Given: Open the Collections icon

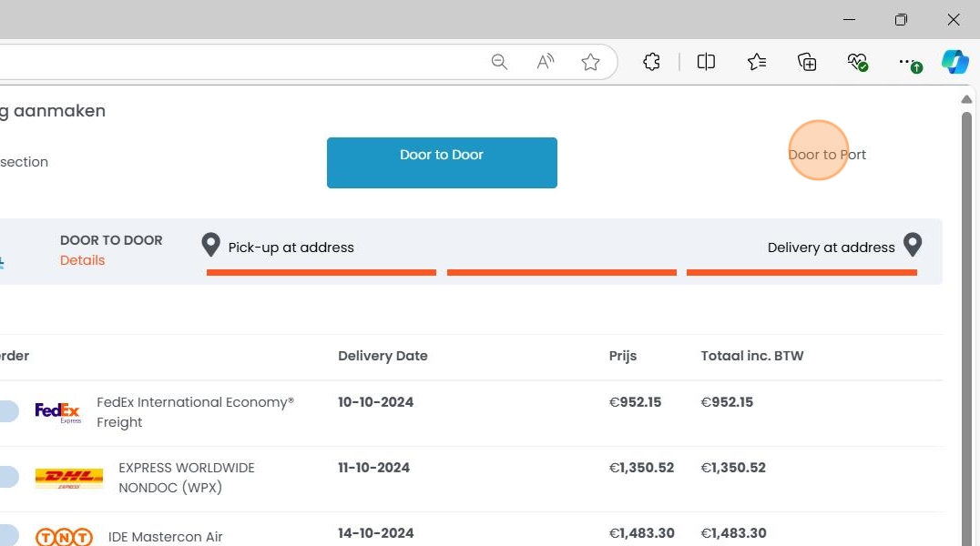Looking at the screenshot, I should point(807,62).
